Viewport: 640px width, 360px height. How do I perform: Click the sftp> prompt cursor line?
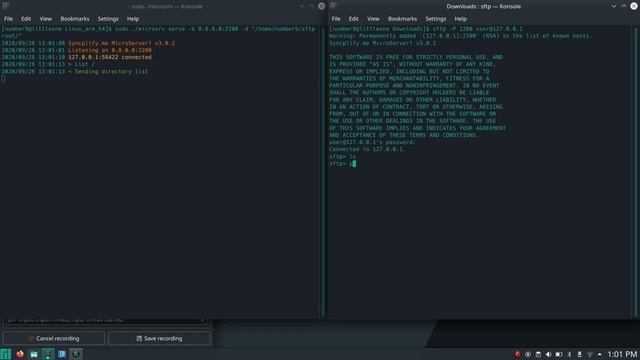point(343,164)
